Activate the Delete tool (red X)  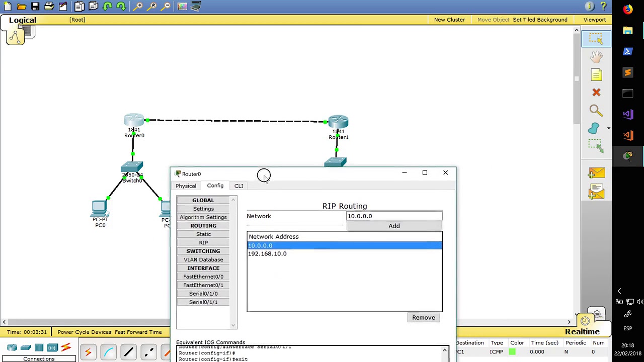pyautogui.click(x=596, y=93)
